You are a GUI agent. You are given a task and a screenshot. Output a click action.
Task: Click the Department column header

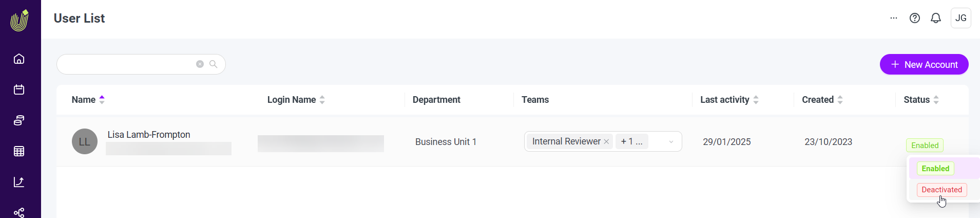[x=436, y=100]
